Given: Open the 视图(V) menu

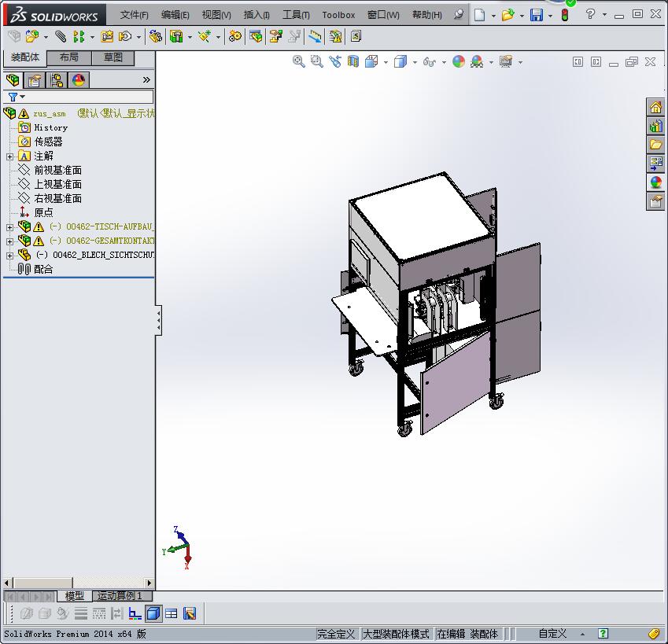Looking at the screenshot, I should pyautogui.click(x=216, y=15).
